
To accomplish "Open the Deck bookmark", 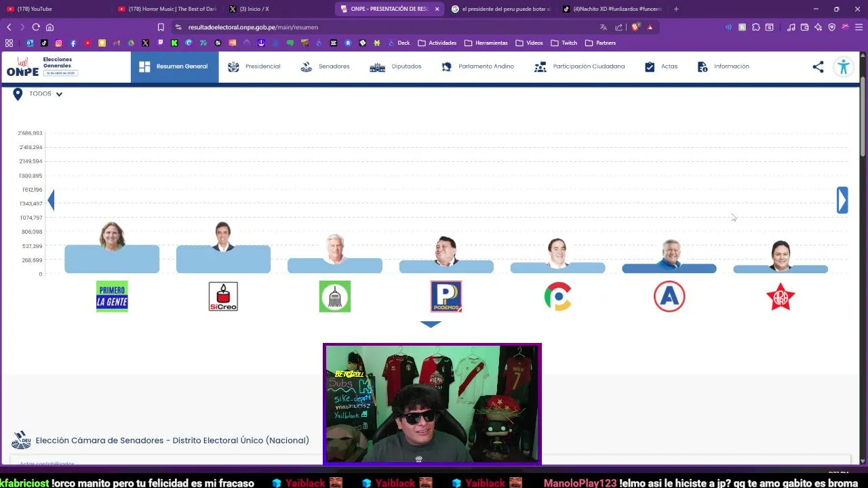I will click(x=399, y=43).
